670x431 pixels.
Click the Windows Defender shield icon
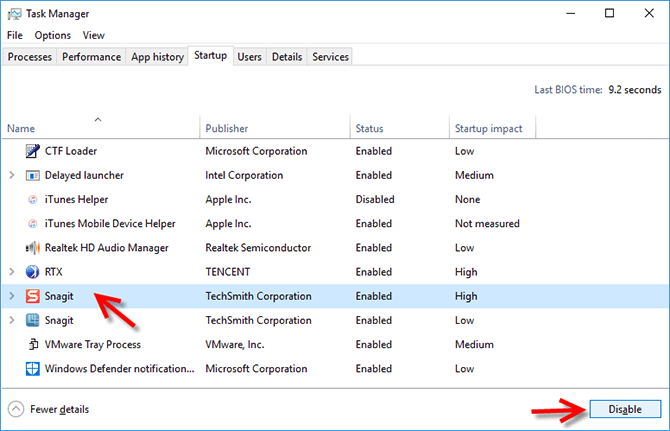32,369
